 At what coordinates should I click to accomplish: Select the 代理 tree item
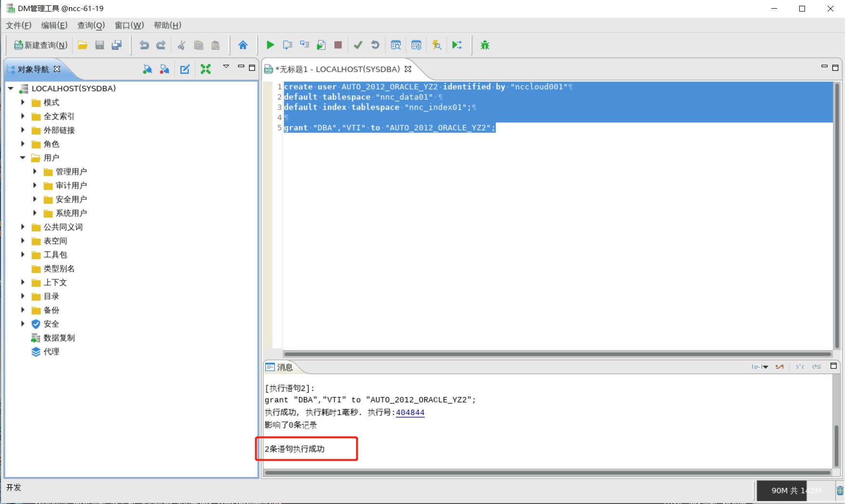pos(51,352)
